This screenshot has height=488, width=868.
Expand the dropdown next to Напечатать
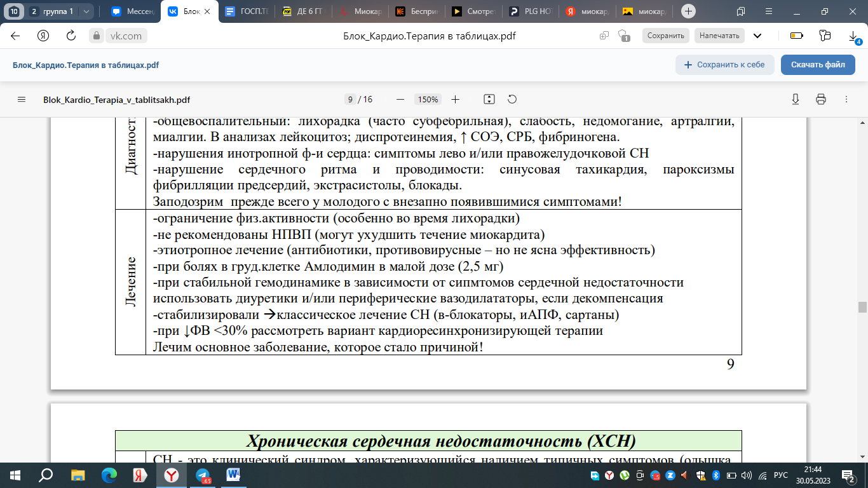(757, 36)
